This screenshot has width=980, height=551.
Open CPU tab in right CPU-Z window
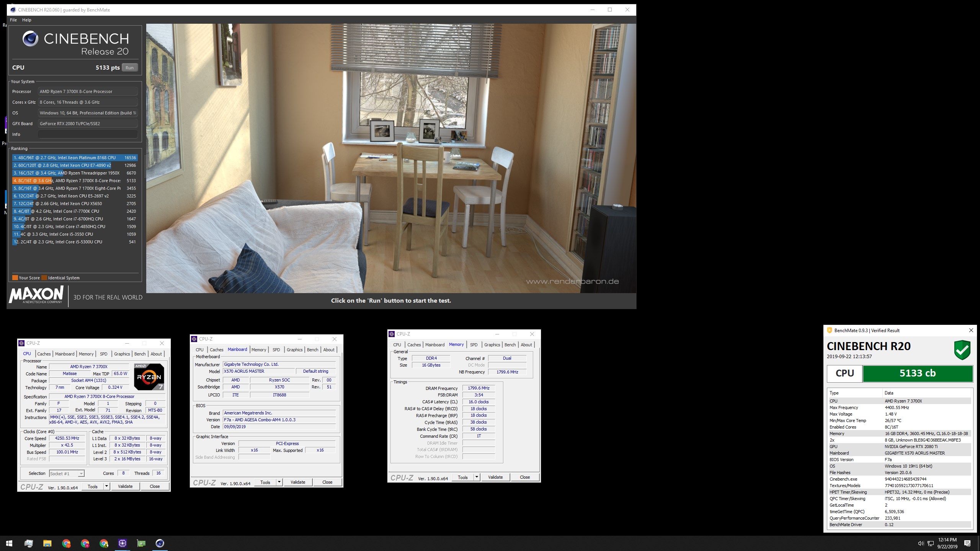point(397,345)
